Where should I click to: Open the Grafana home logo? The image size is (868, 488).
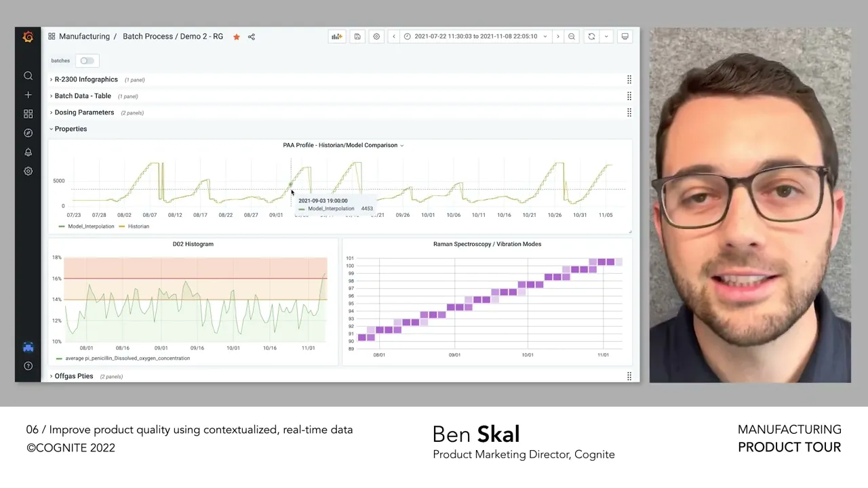click(28, 37)
